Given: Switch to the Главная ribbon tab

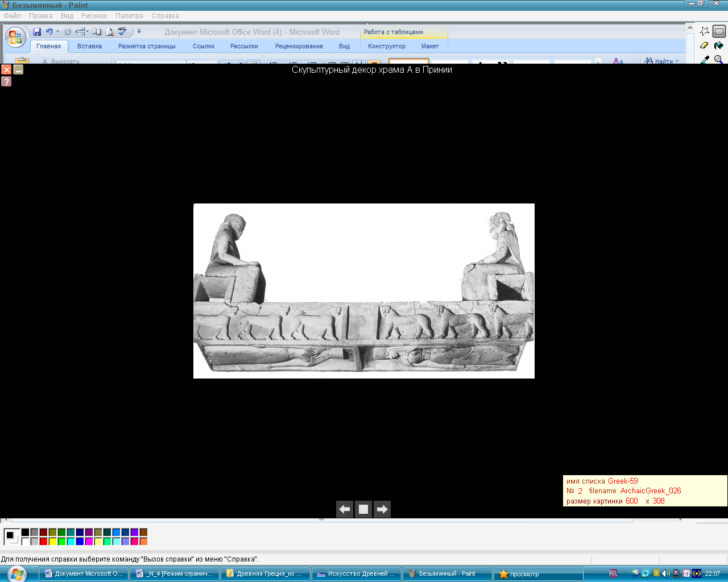Looking at the screenshot, I should pyautogui.click(x=49, y=47).
